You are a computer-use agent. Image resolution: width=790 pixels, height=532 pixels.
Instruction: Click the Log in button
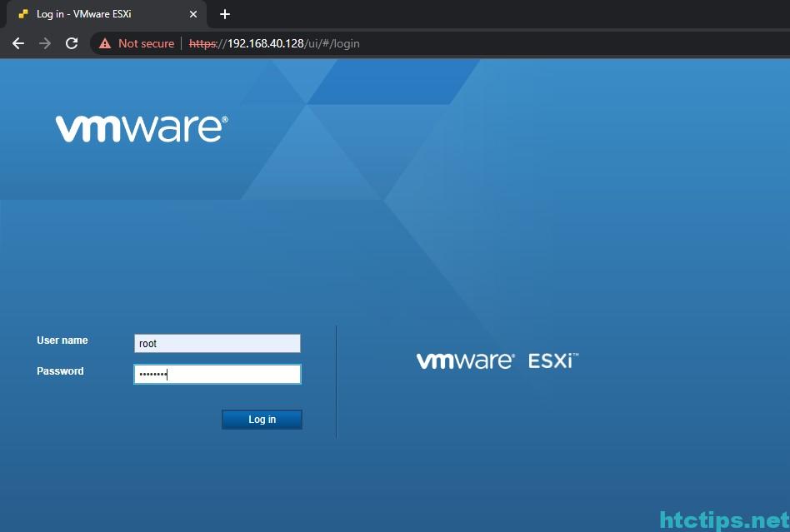click(x=262, y=420)
